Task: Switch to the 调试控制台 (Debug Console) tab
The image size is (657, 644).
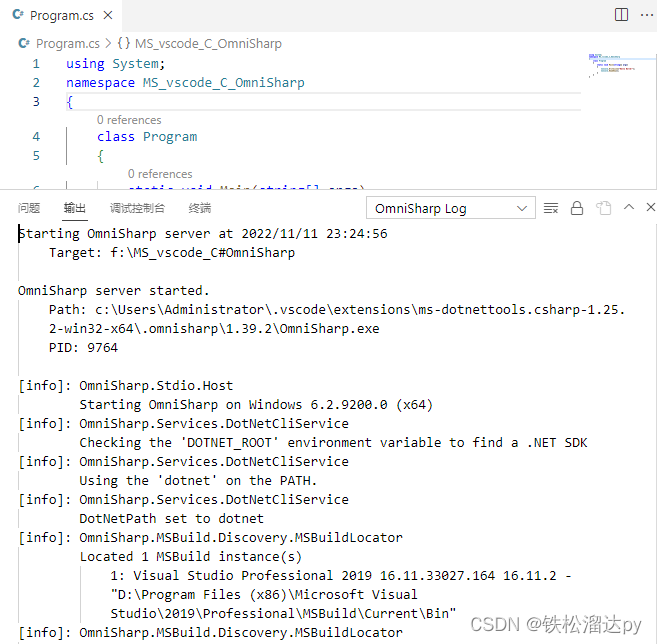Action: coord(137,208)
